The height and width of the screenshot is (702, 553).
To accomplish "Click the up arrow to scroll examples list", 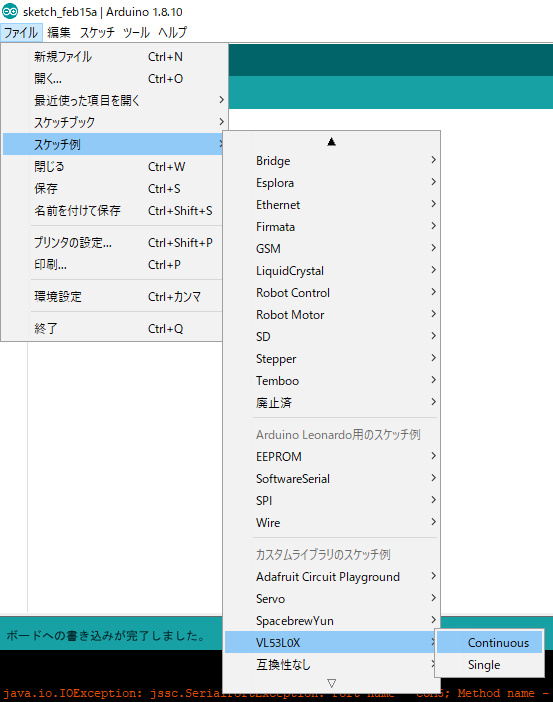I will (x=331, y=142).
